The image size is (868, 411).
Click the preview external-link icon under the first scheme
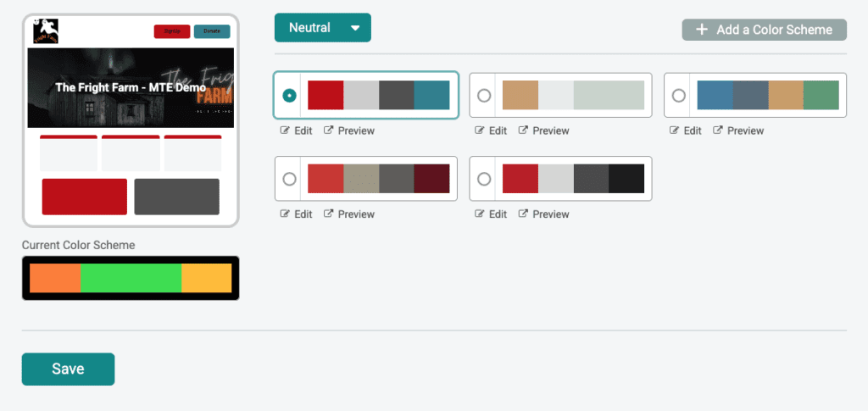(328, 131)
